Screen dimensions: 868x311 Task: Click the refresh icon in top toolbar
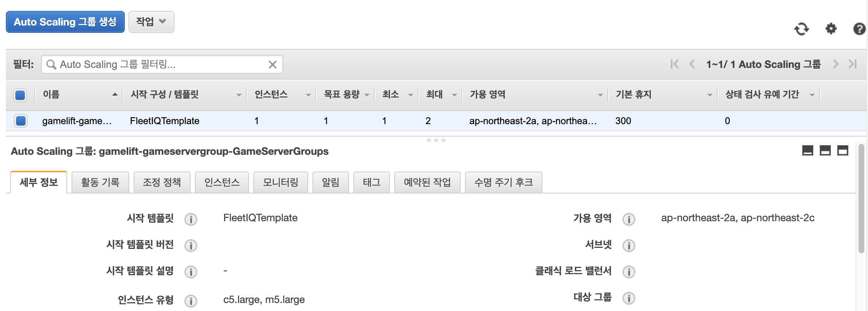[802, 28]
